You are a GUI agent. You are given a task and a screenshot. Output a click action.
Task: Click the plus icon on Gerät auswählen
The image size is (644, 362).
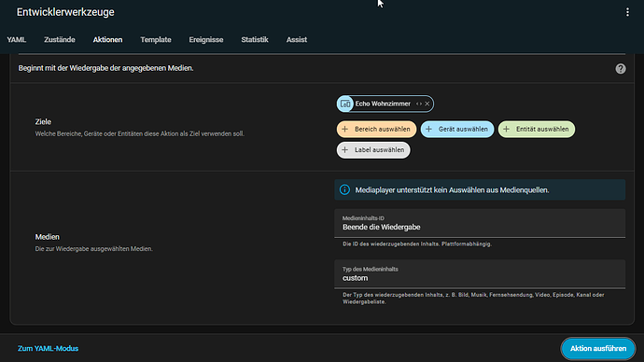click(x=428, y=130)
